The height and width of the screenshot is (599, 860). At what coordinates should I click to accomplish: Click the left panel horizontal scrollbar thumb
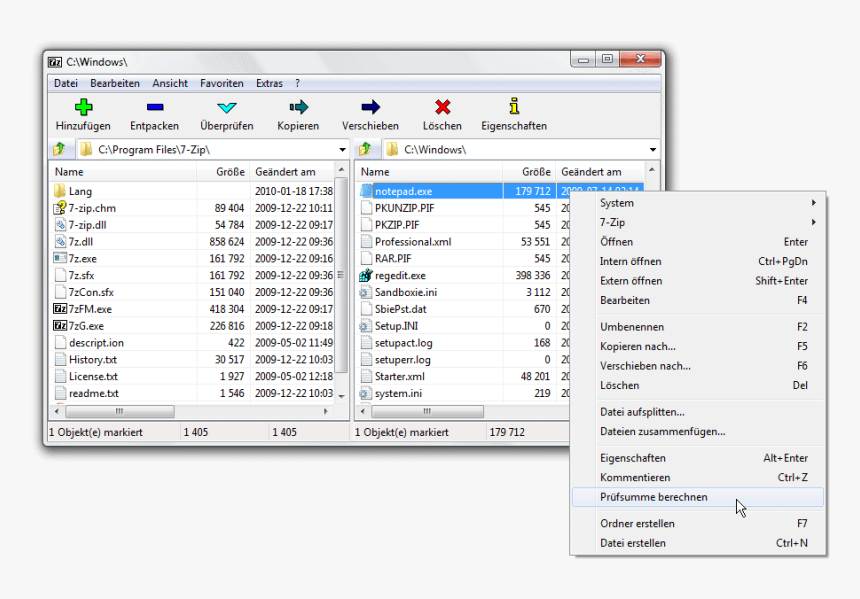pos(120,411)
